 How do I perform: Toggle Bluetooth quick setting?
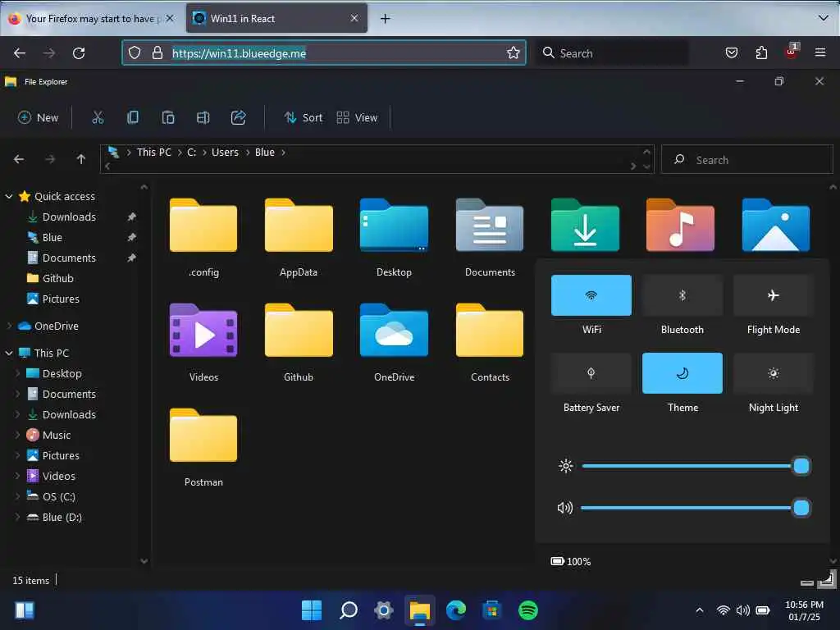click(x=682, y=295)
